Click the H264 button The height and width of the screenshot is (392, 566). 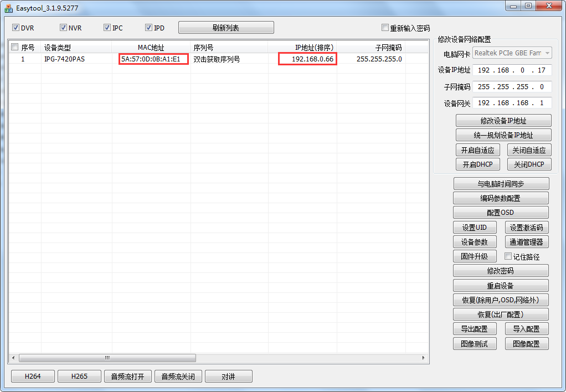[x=33, y=376]
